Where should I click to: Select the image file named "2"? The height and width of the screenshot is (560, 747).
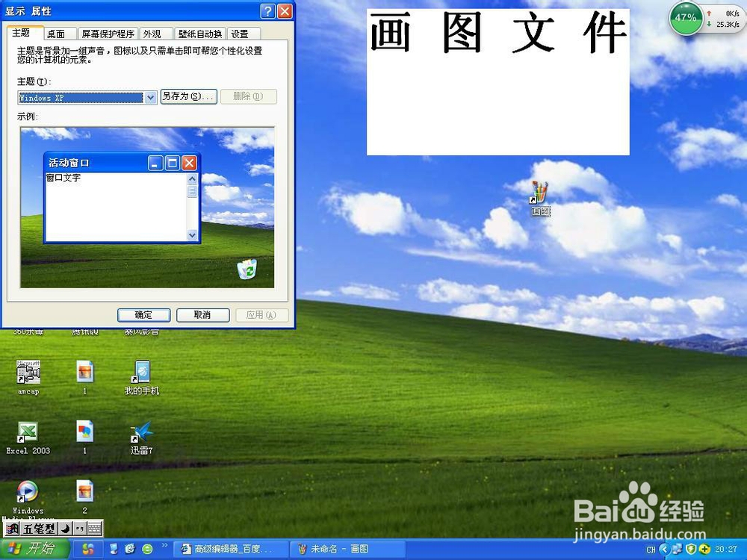coord(85,497)
